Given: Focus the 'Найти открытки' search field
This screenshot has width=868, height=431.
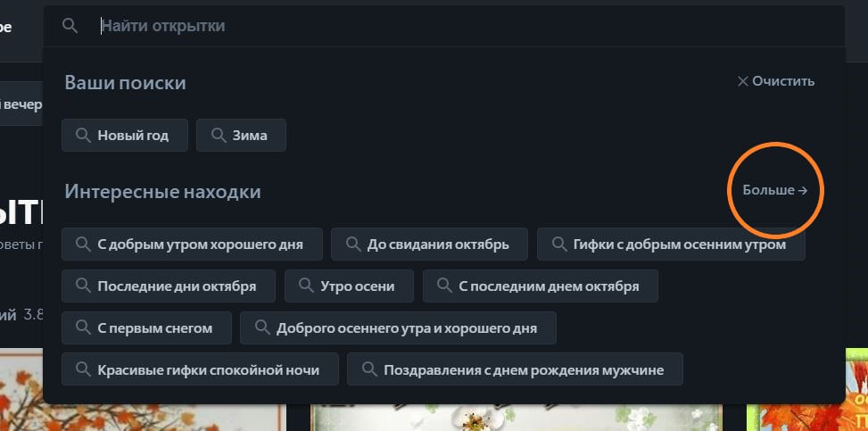Looking at the screenshot, I should click(444, 26).
